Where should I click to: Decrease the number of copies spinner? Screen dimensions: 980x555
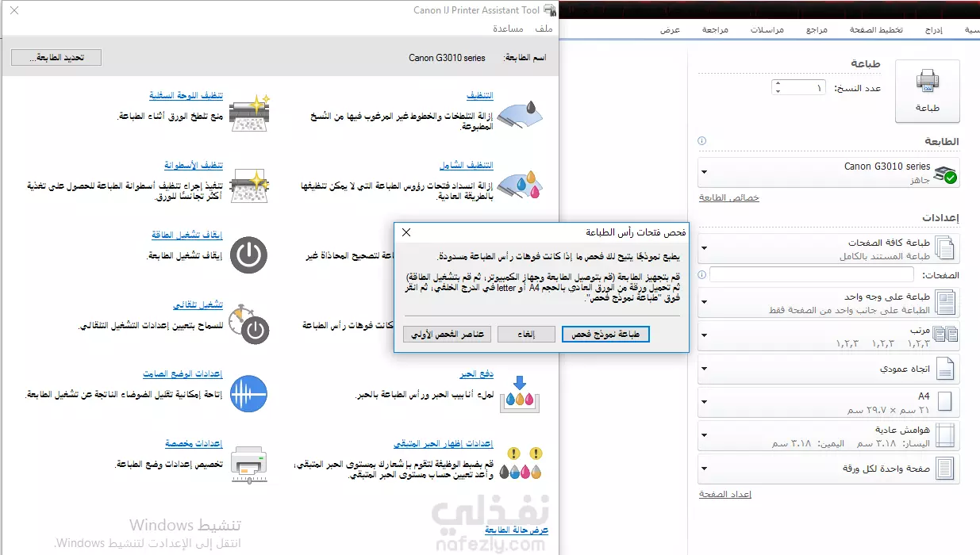(x=778, y=91)
